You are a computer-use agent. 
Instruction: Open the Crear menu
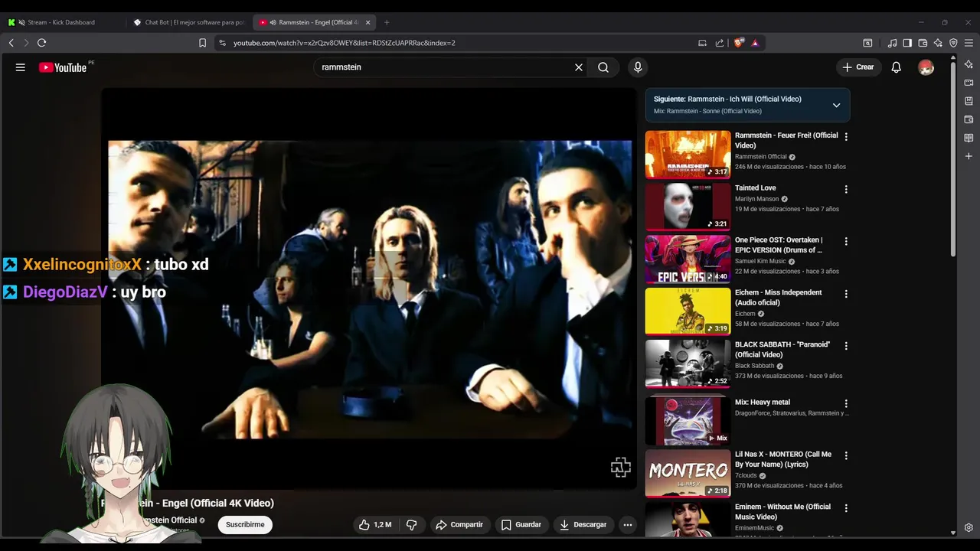click(x=858, y=67)
